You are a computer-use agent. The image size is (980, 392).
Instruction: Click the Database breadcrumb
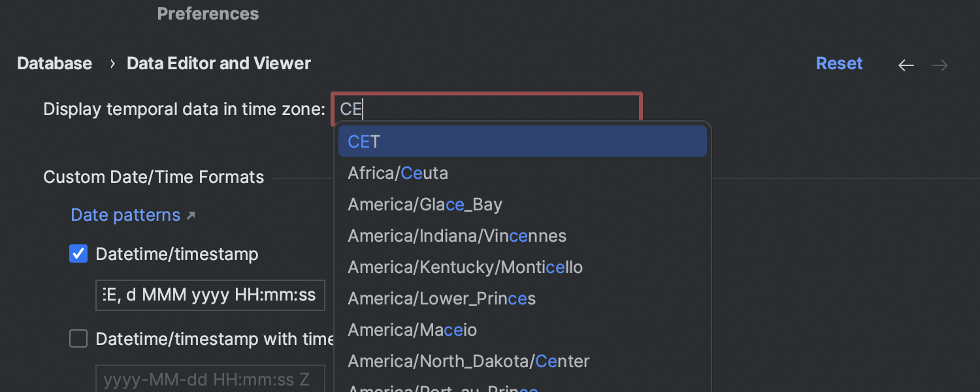pyautogui.click(x=54, y=63)
